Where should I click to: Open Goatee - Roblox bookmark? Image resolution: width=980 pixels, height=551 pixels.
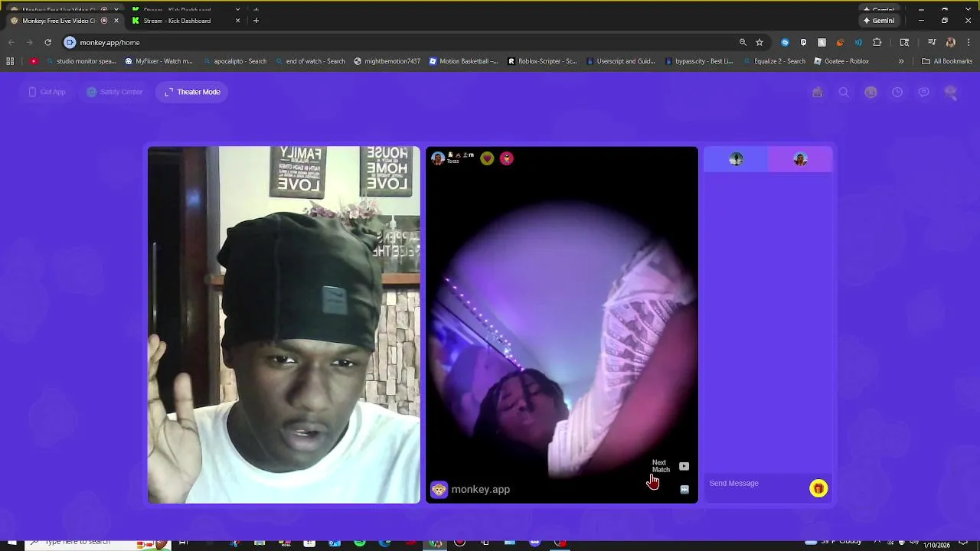point(841,61)
